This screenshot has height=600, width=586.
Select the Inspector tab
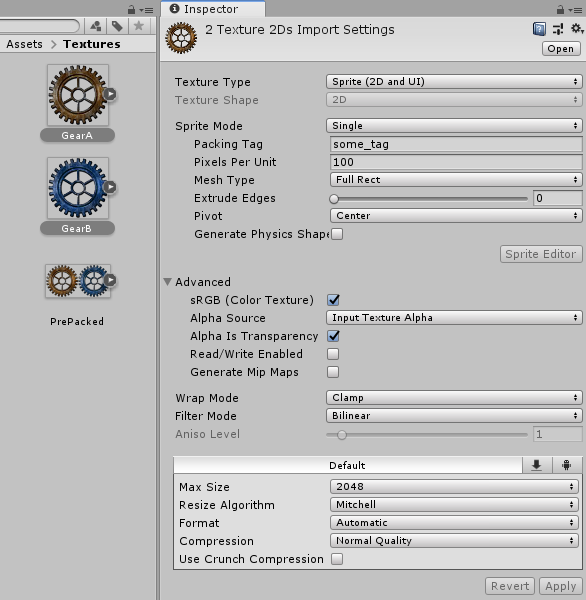pos(212,9)
